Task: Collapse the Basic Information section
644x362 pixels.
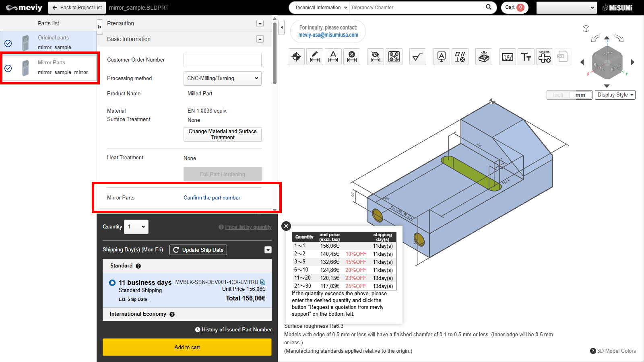Action: [260, 39]
